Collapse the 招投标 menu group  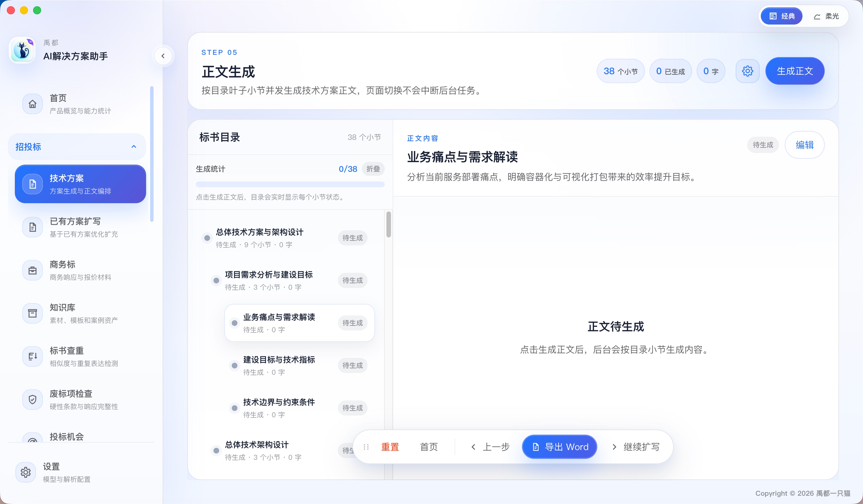point(77,146)
